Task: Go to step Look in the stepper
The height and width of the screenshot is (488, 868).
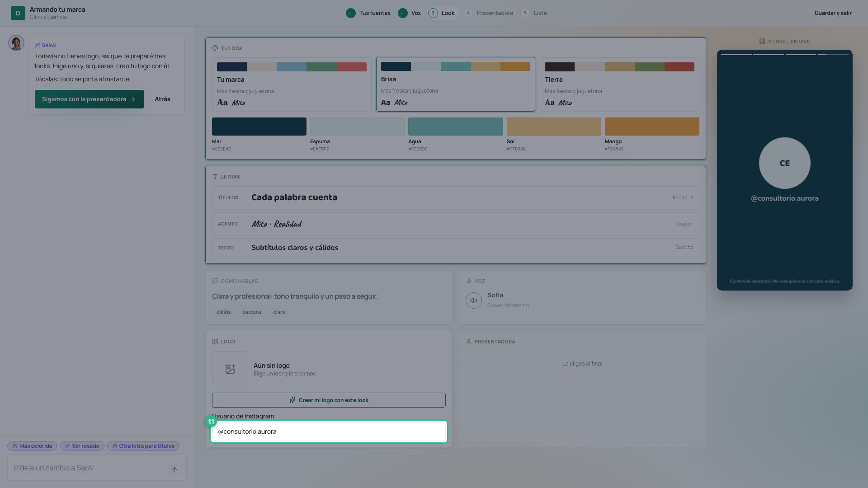Action: point(443,13)
